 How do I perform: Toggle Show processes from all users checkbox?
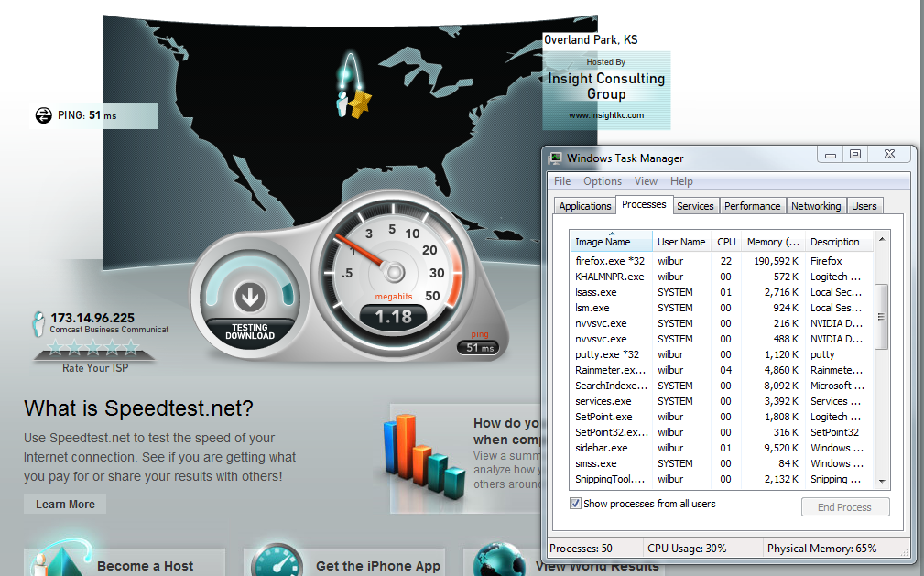click(575, 504)
